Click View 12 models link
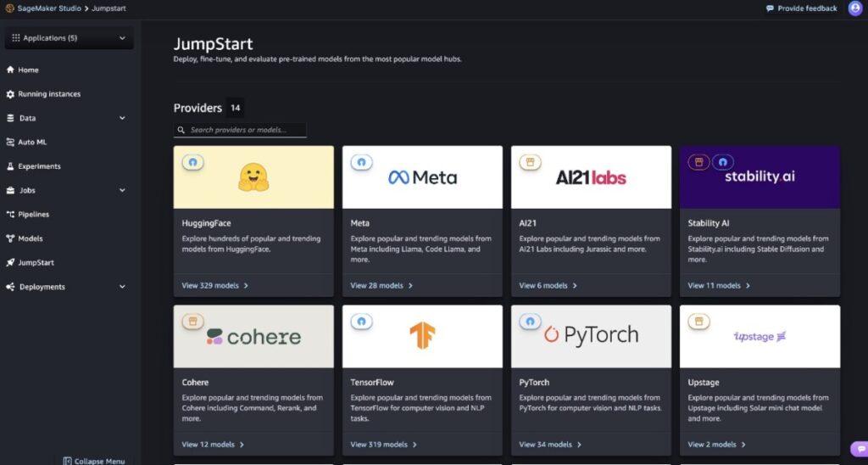 213,445
